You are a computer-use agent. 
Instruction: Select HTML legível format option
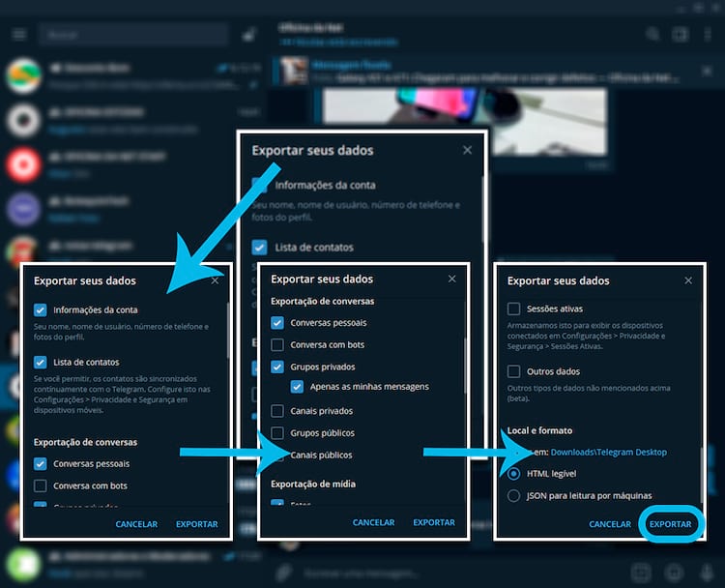click(x=514, y=473)
